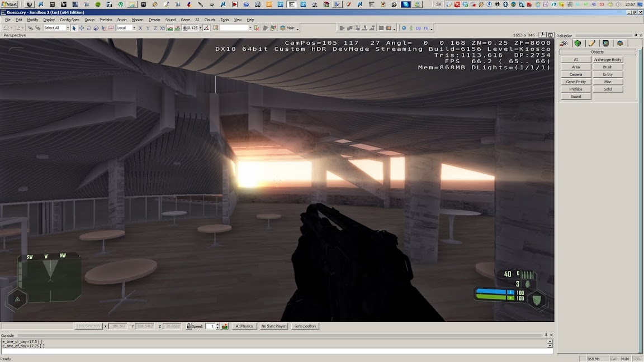Click the Brush object button
Viewport: 644px width, 362px height.
click(608, 67)
